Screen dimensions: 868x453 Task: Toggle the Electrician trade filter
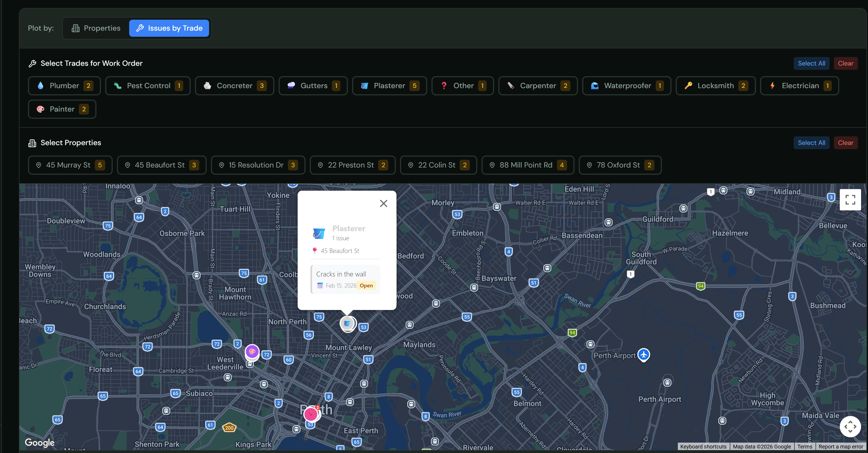click(x=800, y=86)
